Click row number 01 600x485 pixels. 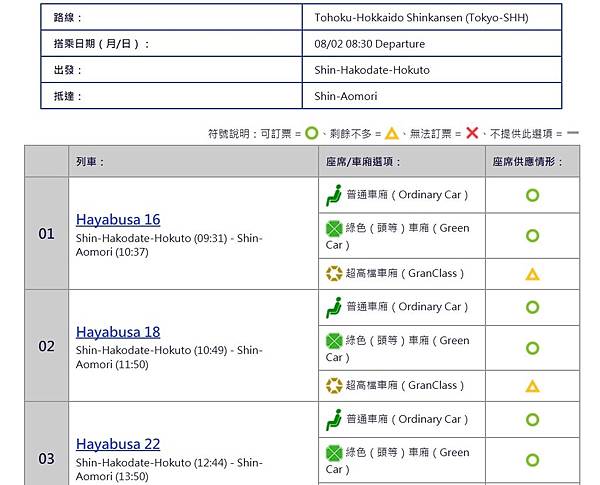click(x=46, y=234)
